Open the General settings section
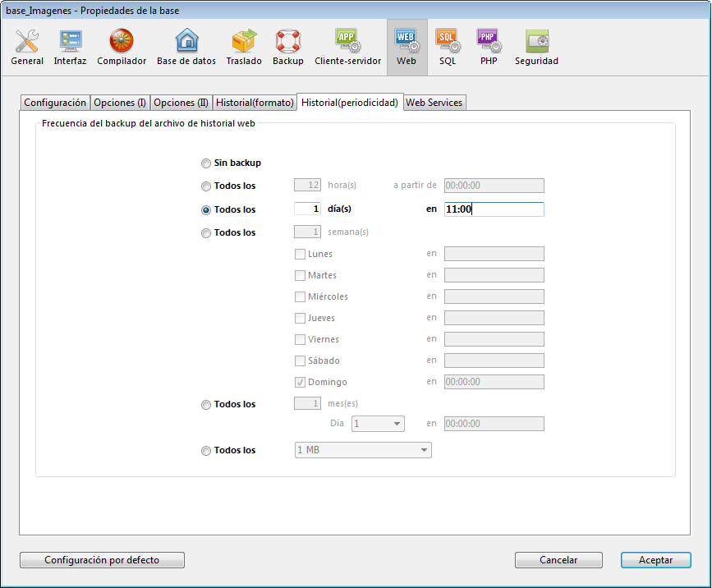Screen dimensions: 712x588 (x=27, y=48)
